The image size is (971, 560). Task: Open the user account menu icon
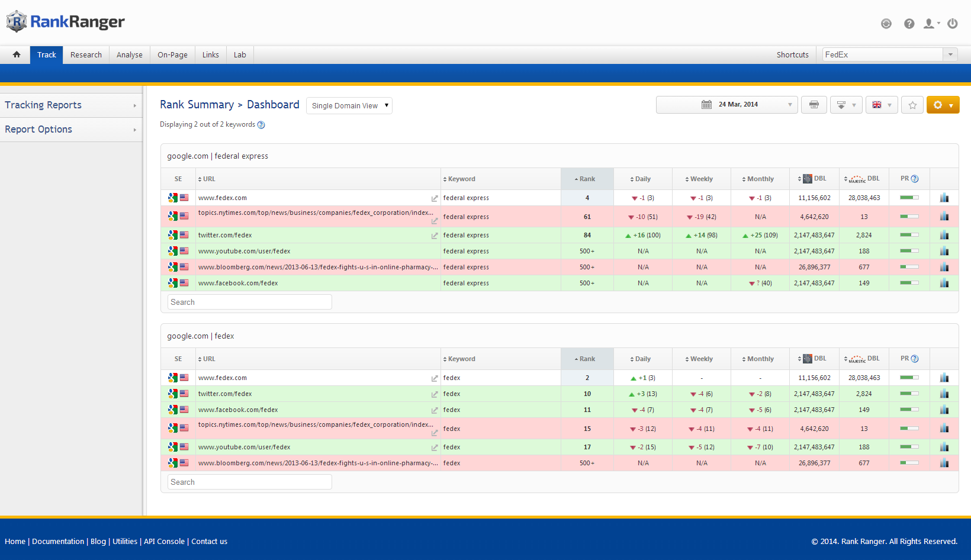coord(931,24)
